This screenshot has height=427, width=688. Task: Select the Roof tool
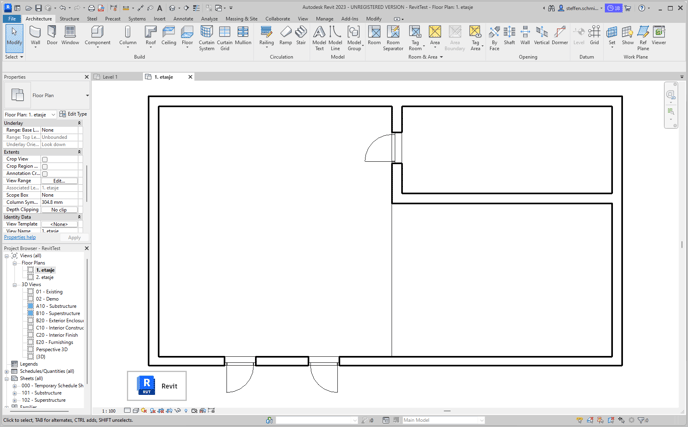tap(150, 35)
